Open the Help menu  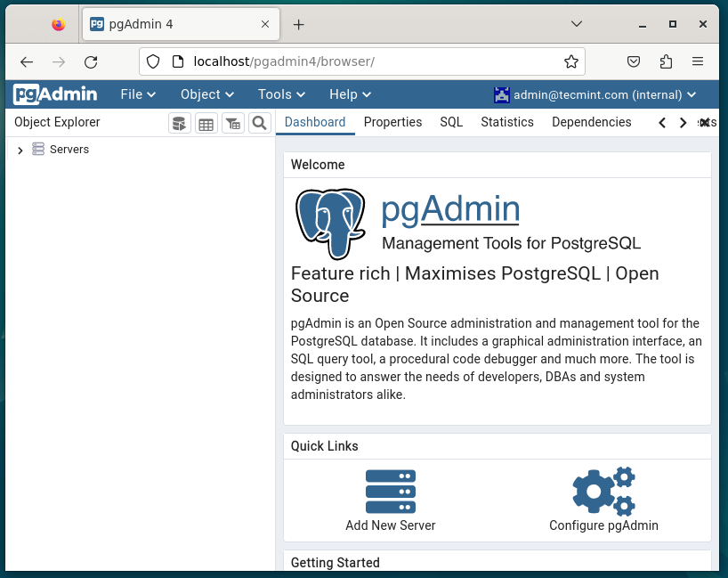pos(350,94)
